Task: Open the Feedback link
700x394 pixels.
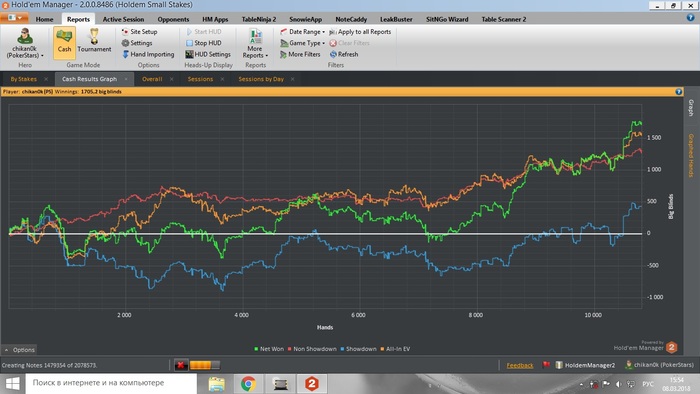Action: pos(520,365)
